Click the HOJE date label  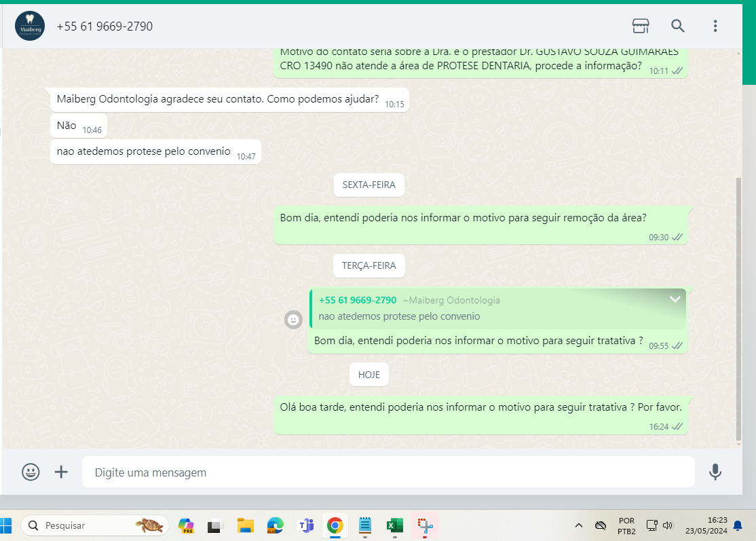click(x=369, y=375)
